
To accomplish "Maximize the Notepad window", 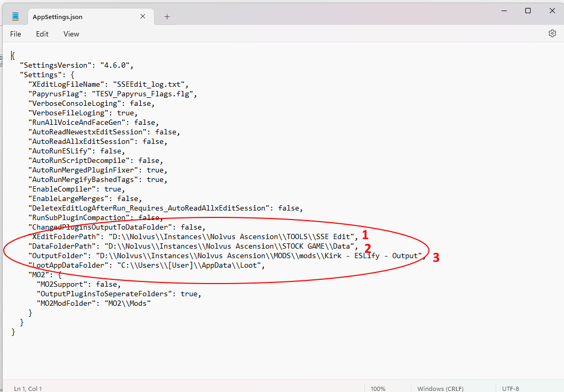I will (x=527, y=11).
